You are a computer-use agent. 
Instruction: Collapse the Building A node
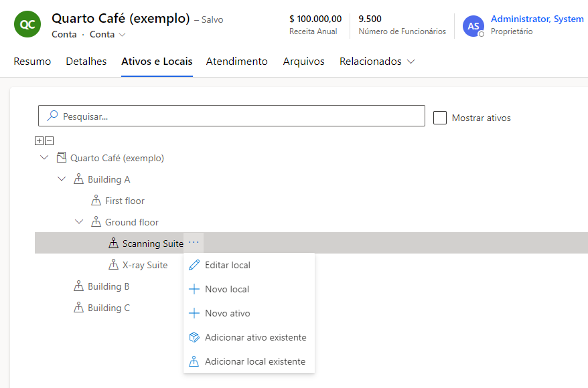(x=62, y=179)
